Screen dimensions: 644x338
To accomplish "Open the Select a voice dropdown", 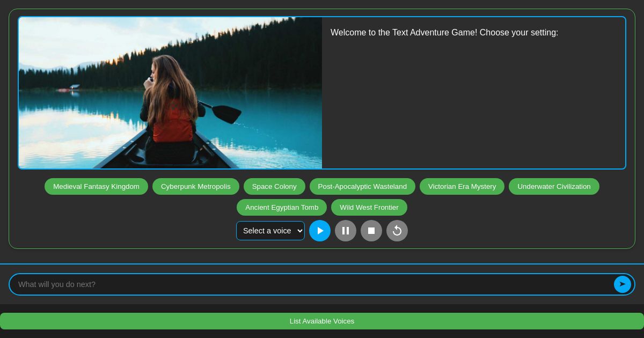I will point(270,231).
